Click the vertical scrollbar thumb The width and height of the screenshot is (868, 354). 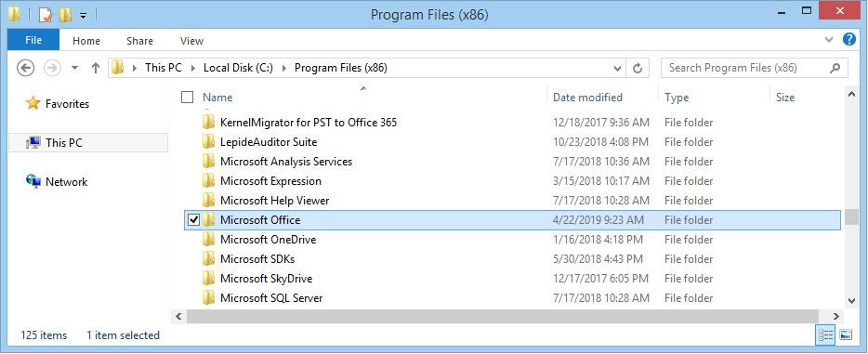[852, 216]
